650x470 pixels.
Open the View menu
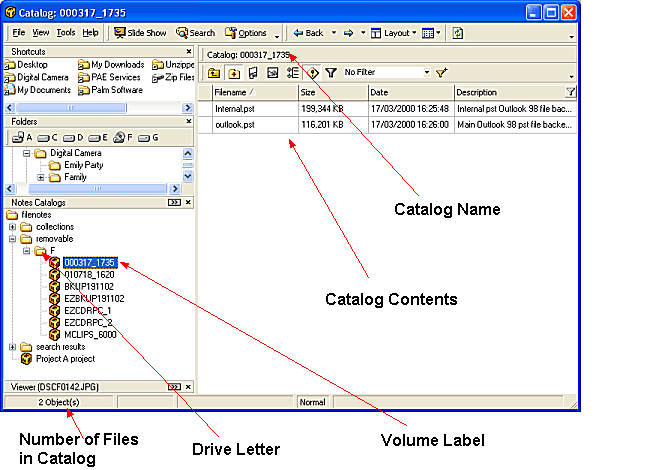pyautogui.click(x=41, y=33)
